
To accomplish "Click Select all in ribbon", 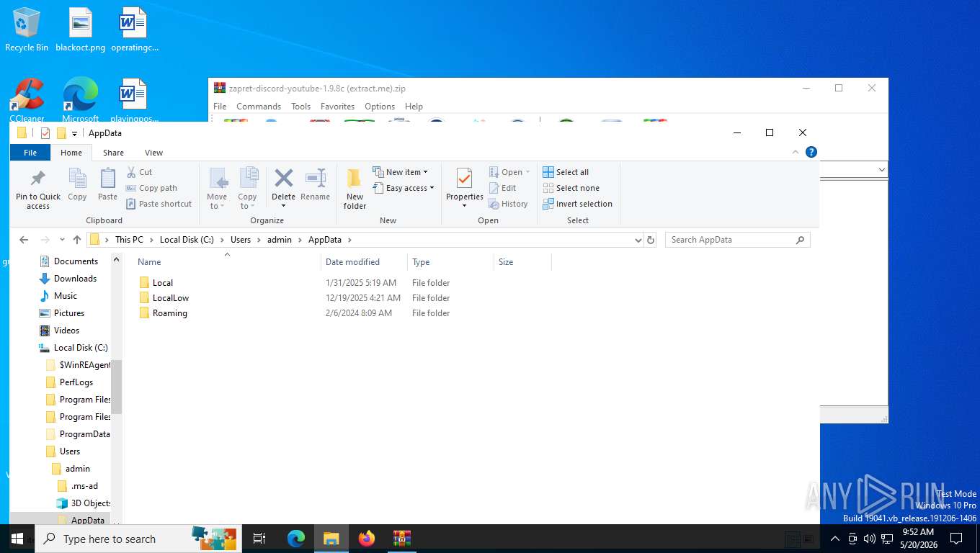I will point(566,172).
